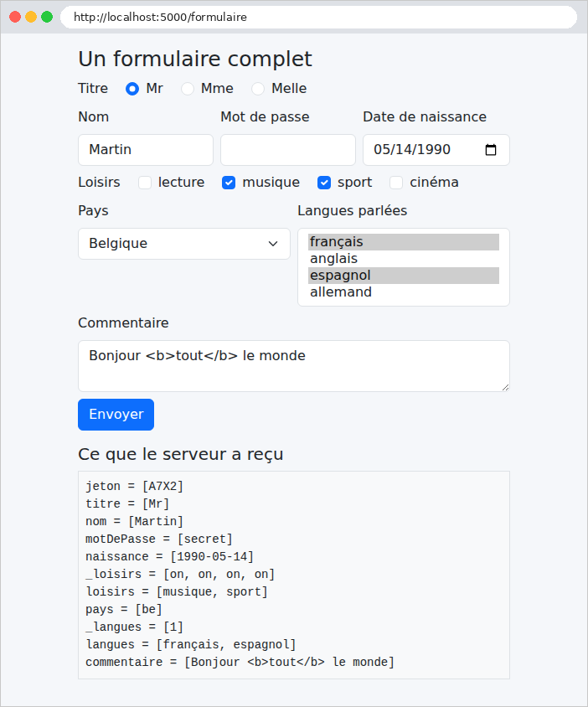Click the 'loisirs = [musique, sport]' line

point(177,591)
